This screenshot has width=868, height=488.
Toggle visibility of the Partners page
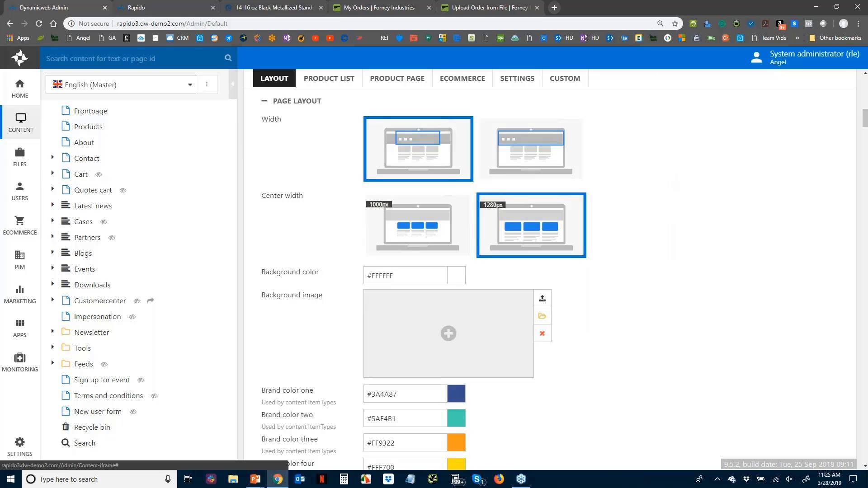111,237
